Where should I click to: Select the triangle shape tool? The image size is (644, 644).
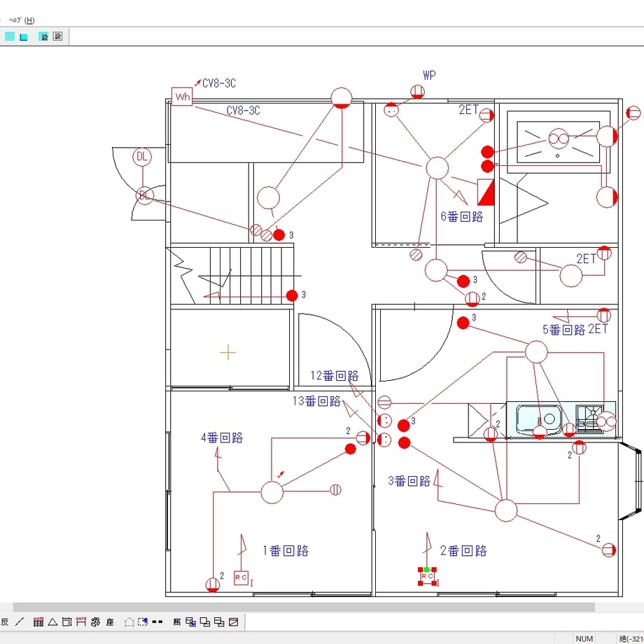(x=52, y=622)
